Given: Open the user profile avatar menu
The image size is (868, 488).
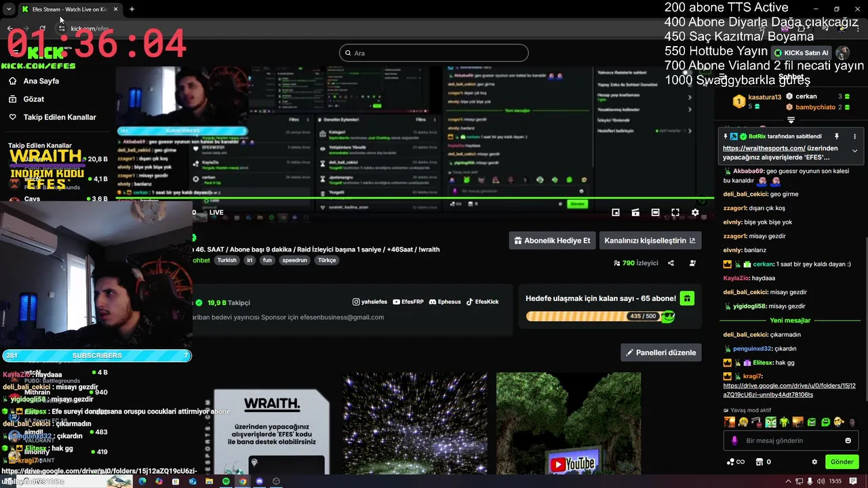Looking at the screenshot, I should 843,53.
